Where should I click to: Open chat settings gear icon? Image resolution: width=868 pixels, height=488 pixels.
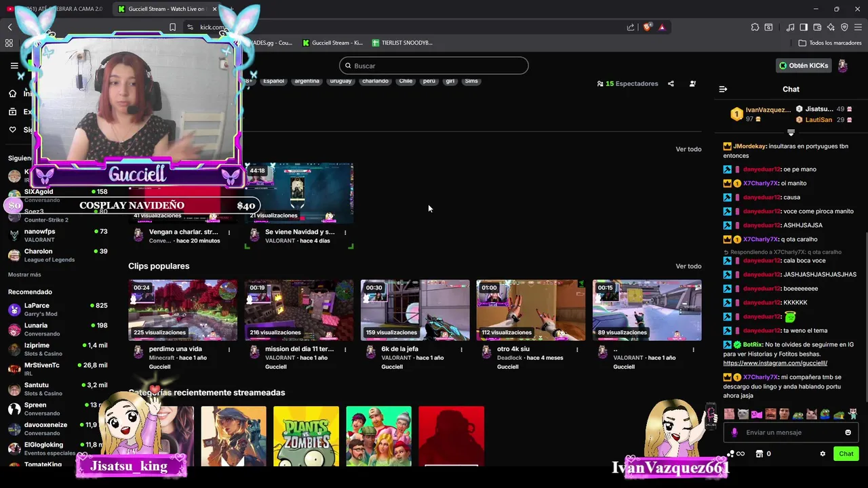[x=823, y=453]
